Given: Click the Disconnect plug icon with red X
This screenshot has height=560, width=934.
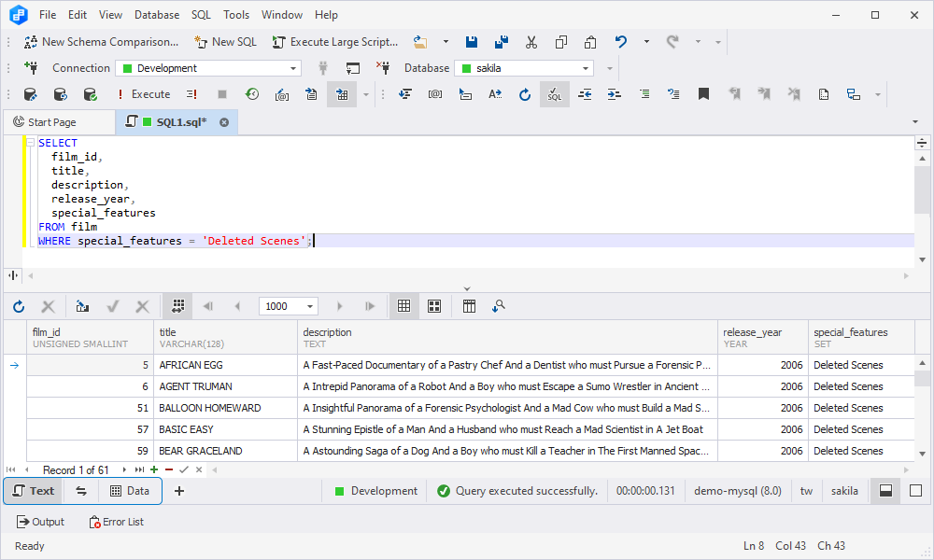Looking at the screenshot, I should tap(382, 68).
